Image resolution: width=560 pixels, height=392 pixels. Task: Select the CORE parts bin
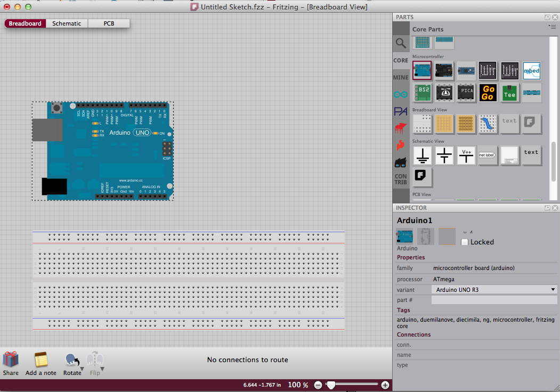(x=401, y=60)
